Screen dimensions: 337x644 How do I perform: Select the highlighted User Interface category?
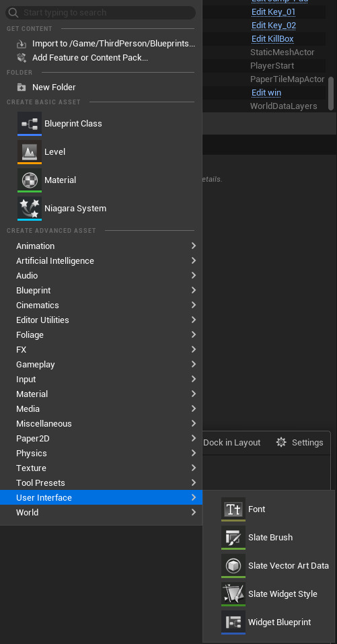101,497
